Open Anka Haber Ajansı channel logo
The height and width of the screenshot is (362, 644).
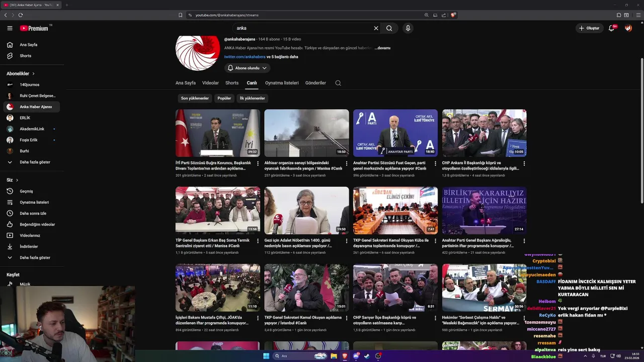click(x=198, y=53)
